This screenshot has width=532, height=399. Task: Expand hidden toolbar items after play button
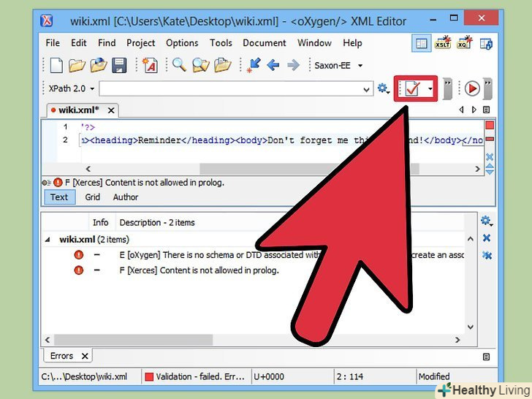point(488,89)
